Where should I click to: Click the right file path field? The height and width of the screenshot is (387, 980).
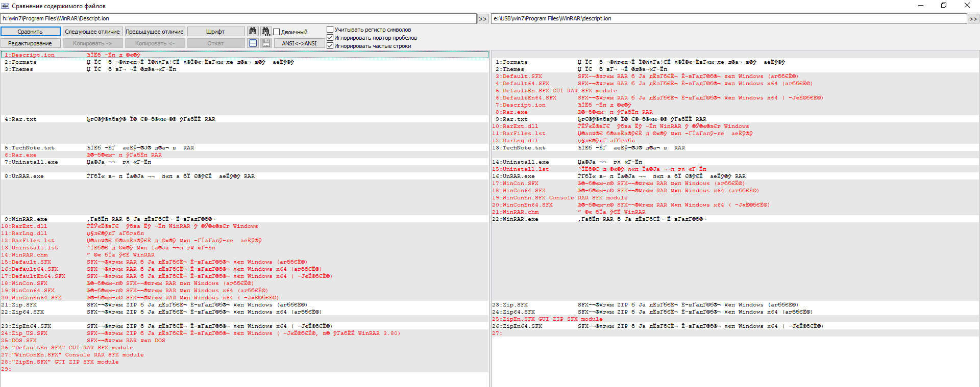tap(729, 18)
